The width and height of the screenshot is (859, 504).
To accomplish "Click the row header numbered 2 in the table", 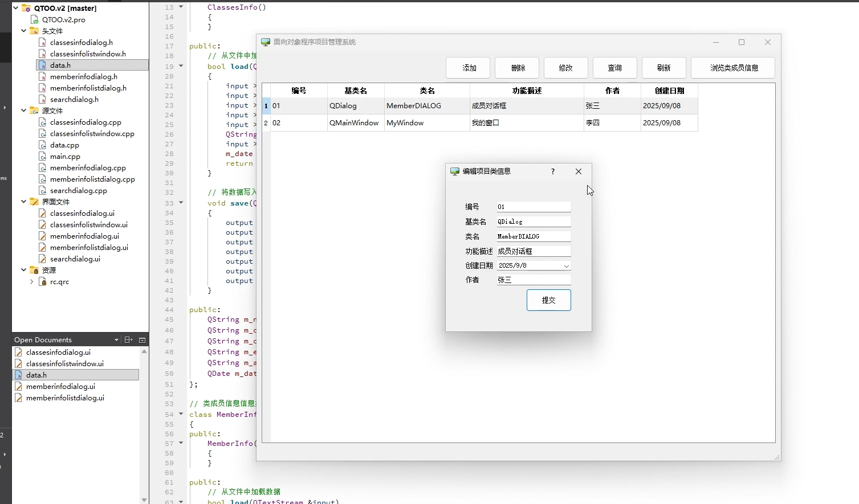I will 266,123.
